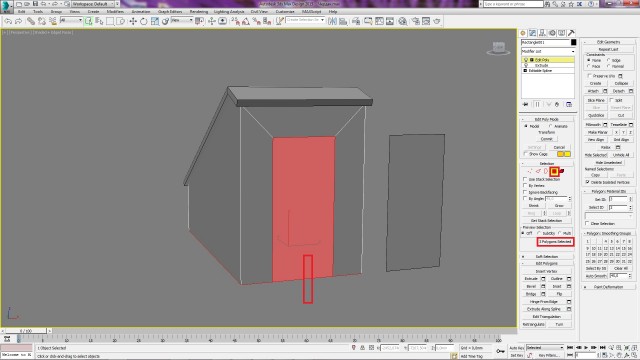640x360 pixels.
Task: Open the Workspace Default dropdown
Action: pos(93,4)
